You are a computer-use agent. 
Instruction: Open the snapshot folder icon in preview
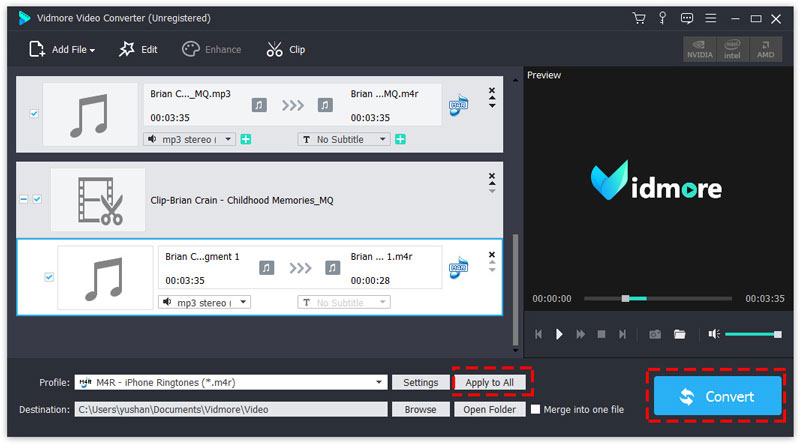(x=679, y=334)
